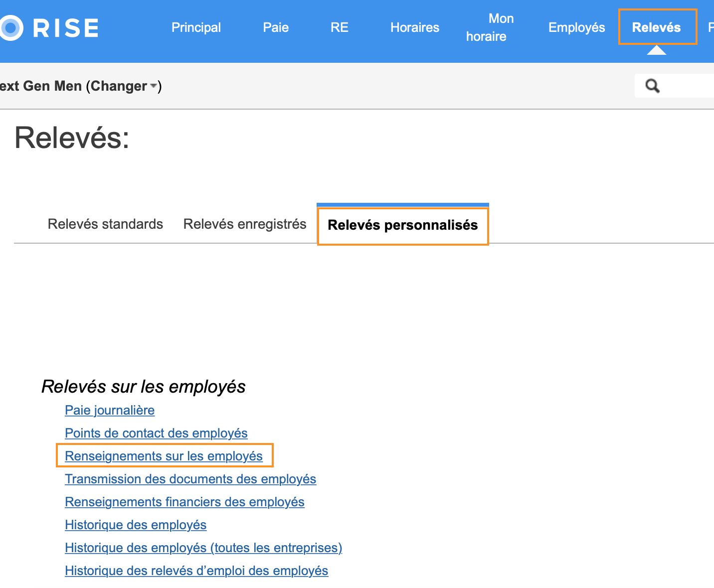Open Renseignements financiers des employés
Image resolution: width=714 pixels, height=588 pixels.
[184, 502]
